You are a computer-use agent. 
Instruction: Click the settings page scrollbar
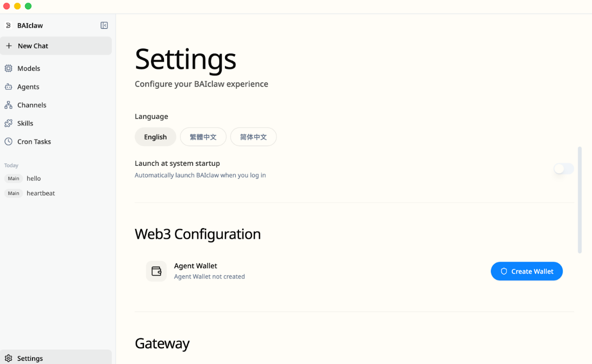(x=579, y=200)
